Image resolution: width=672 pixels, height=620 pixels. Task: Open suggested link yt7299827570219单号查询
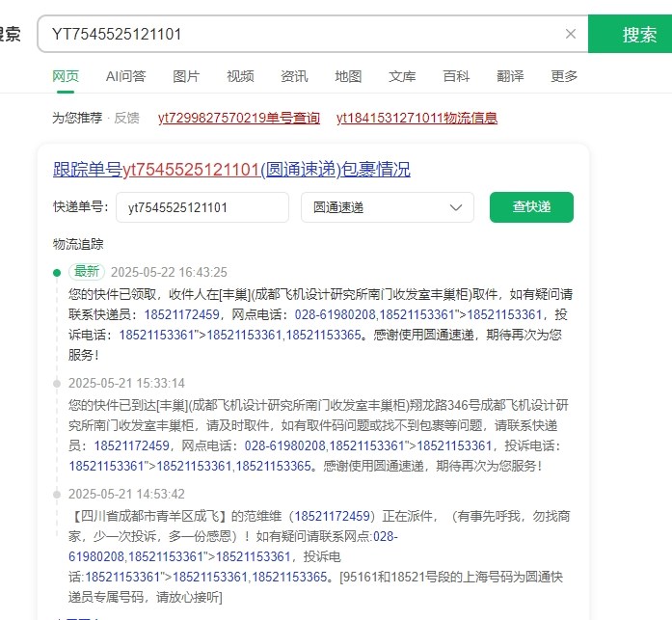point(239,118)
